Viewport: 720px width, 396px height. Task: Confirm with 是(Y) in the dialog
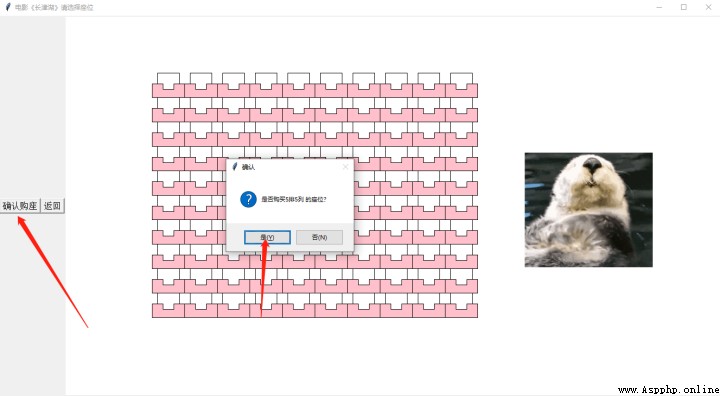click(267, 238)
